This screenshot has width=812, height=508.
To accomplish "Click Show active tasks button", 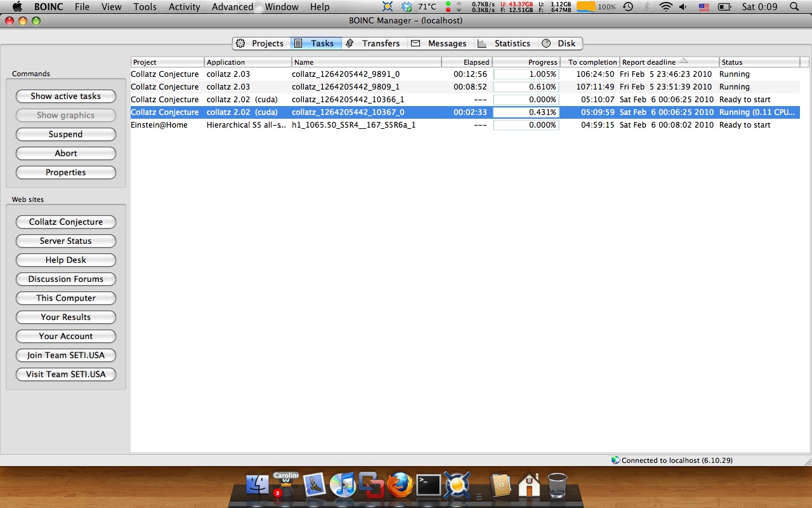I will pyautogui.click(x=66, y=97).
